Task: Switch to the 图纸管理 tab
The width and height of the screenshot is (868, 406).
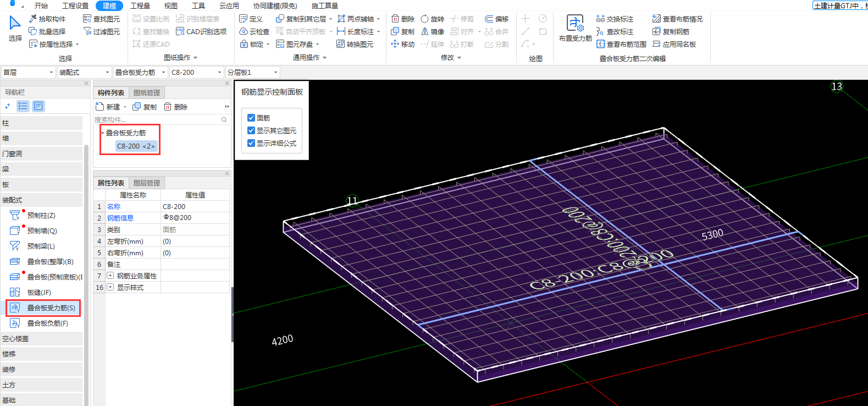Action: point(147,93)
